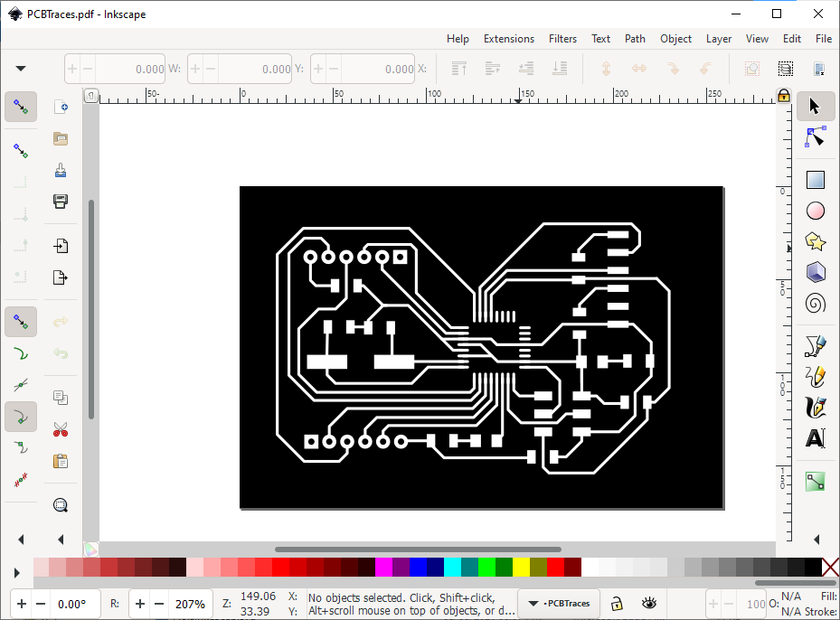The height and width of the screenshot is (620, 840).
Task: Activate the Text tool
Action: [815, 439]
